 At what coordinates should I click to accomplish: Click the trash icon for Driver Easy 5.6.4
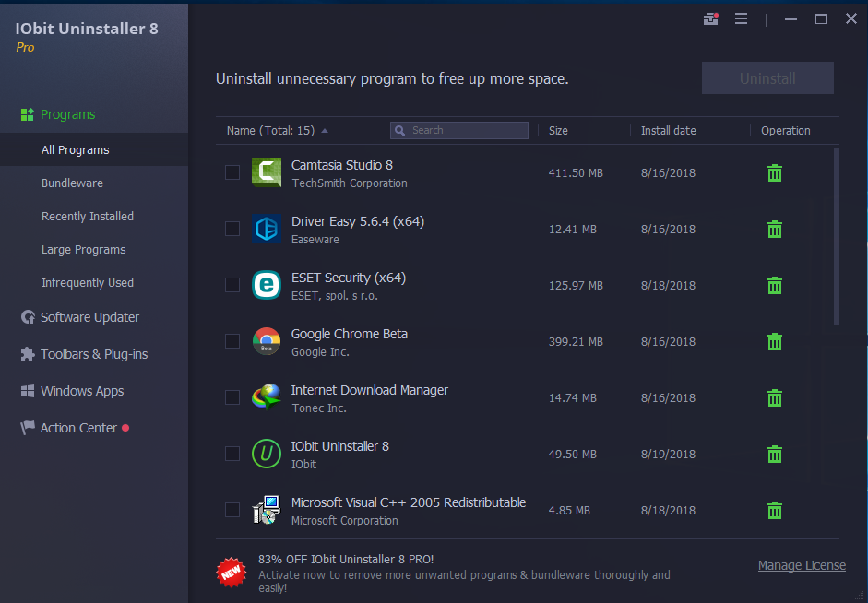click(775, 229)
